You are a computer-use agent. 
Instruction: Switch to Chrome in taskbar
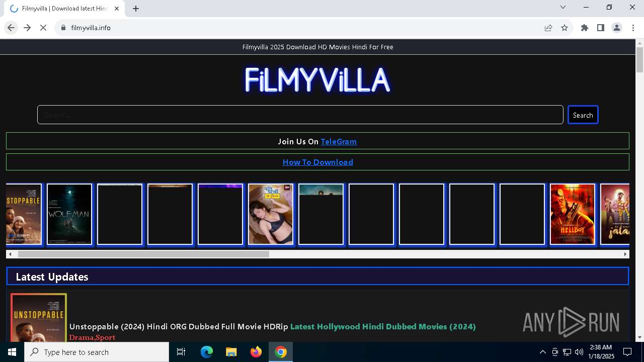pyautogui.click(x=281, y=352)
